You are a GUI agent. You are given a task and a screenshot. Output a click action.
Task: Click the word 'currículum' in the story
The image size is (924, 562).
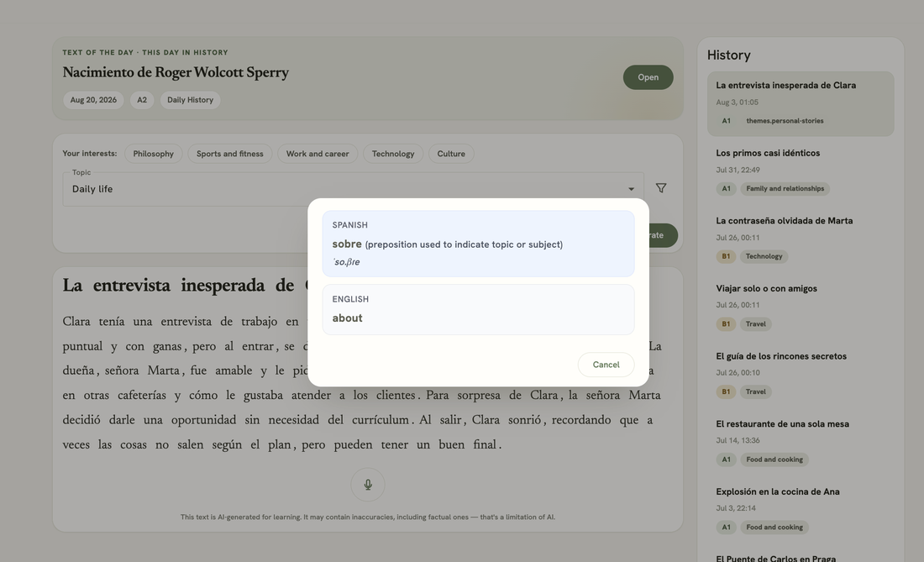click(x=381, y=420)
